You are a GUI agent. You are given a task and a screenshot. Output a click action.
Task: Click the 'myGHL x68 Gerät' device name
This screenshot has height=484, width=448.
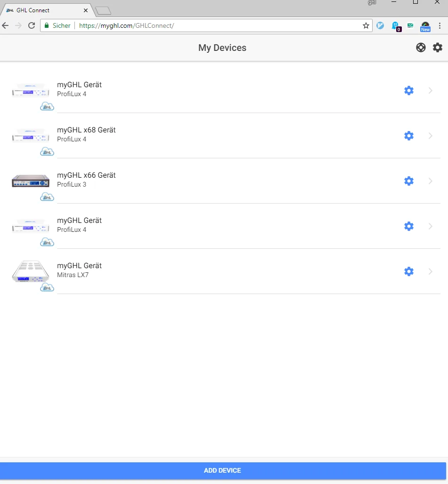[86, 130]
